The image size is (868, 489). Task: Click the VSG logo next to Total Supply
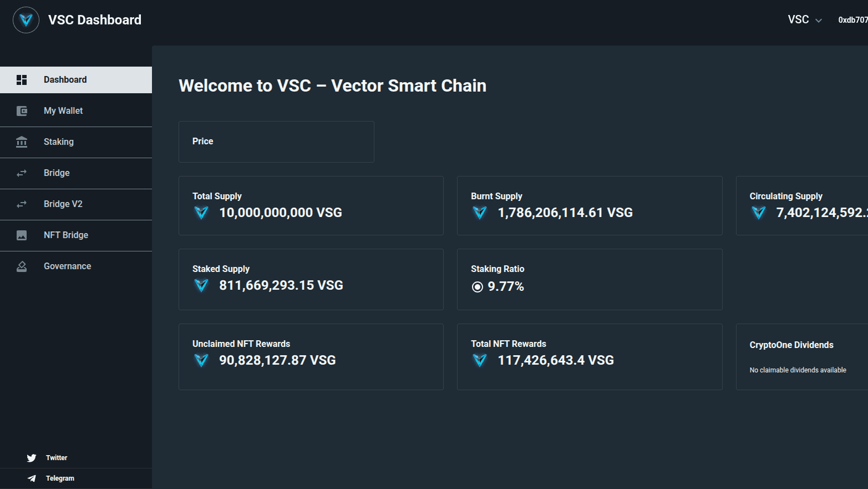(201, 213)
